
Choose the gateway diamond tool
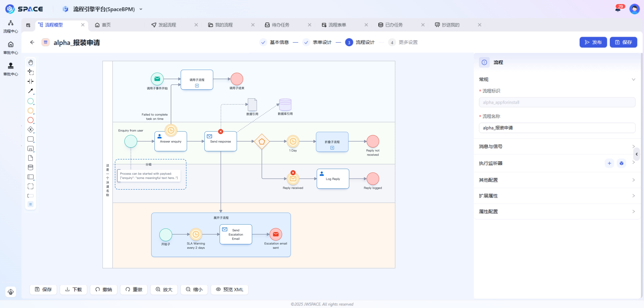tap(31, 129)
